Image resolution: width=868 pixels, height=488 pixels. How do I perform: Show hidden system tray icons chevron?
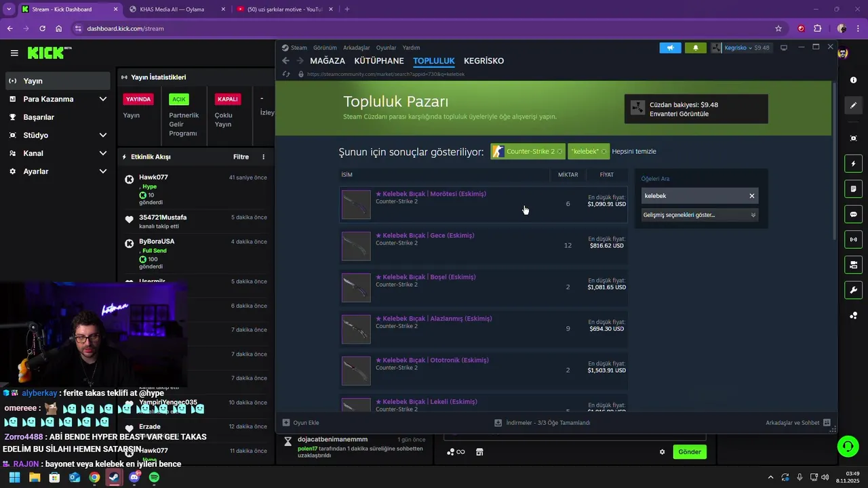(771, 477)
